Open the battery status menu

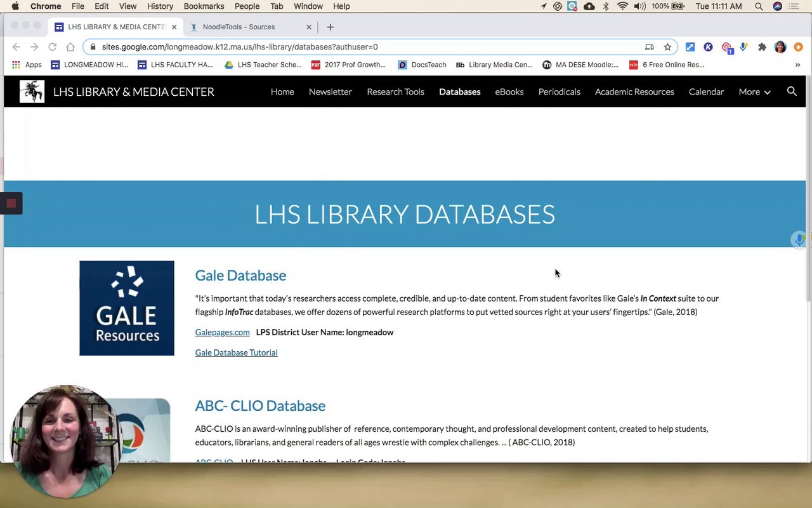click(667, 6)
